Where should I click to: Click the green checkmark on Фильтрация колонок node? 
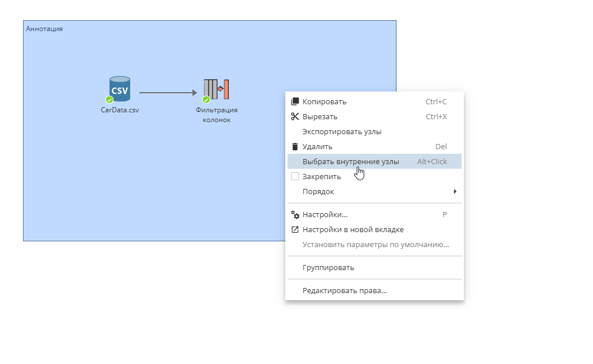point(205,100)
